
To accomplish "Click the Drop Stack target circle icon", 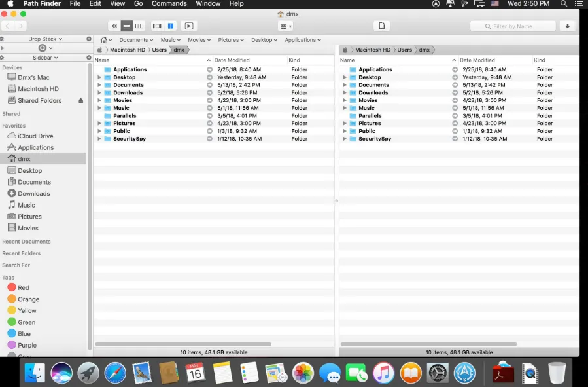I will pos(43,48).
